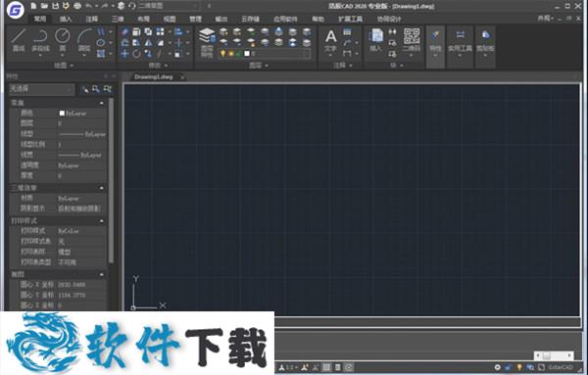Close the Drawing1.dwg document tab
This screenshot has height=375, width=588.
tap(182, 77)
